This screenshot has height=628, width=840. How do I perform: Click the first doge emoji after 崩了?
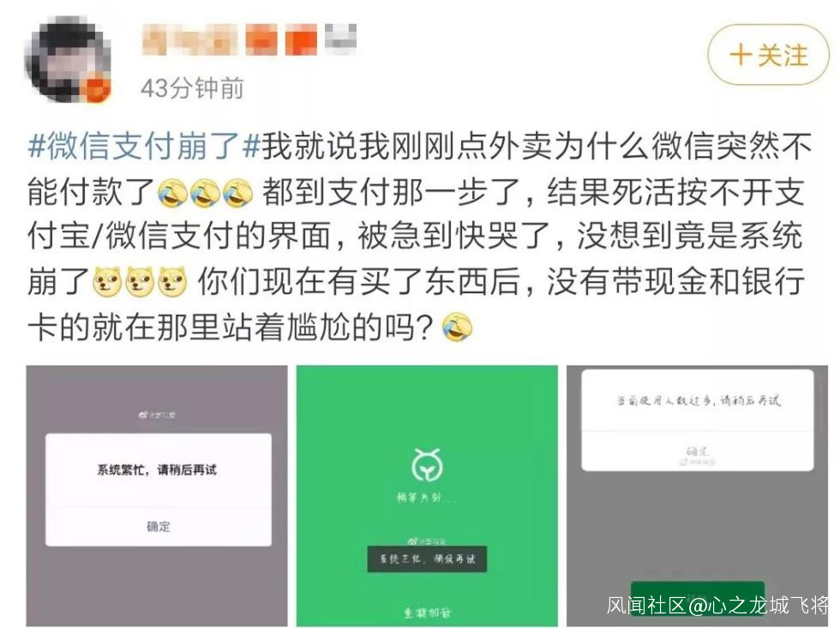pos(107,282)
